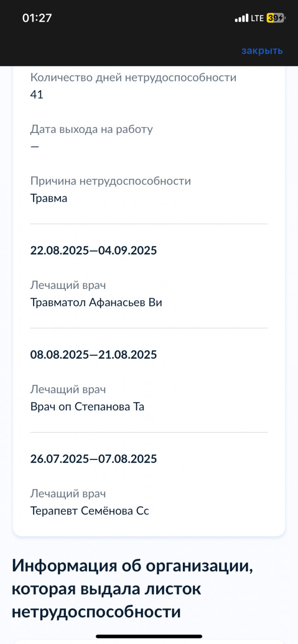The image size is (298, 644).
Task: Tap "Лечащий врач" label above Афанасьев
Action: (68, 285)
